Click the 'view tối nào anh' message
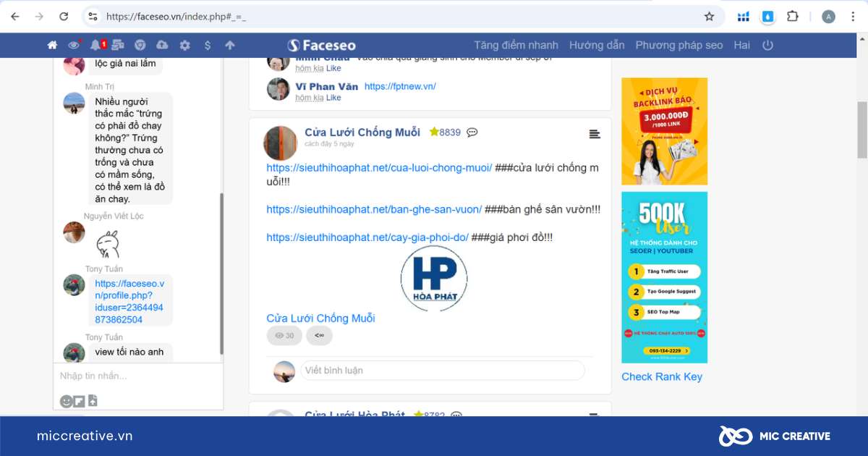 [129, 352]
